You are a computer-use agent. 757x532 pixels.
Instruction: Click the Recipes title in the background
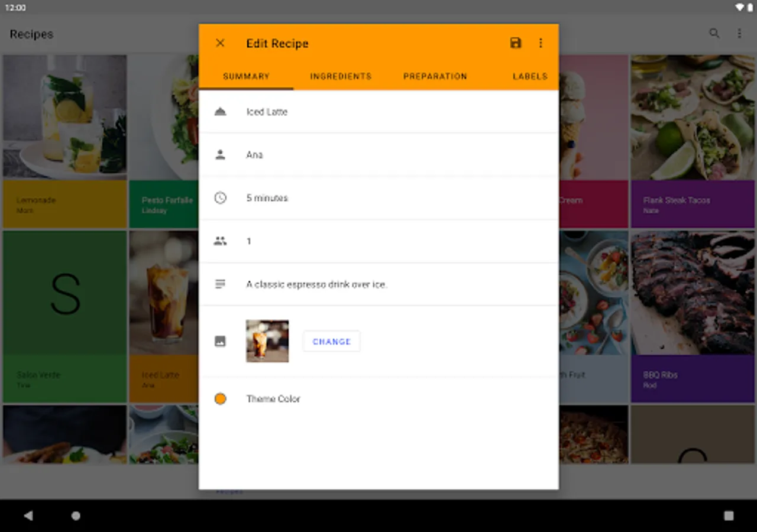point(31,34)
